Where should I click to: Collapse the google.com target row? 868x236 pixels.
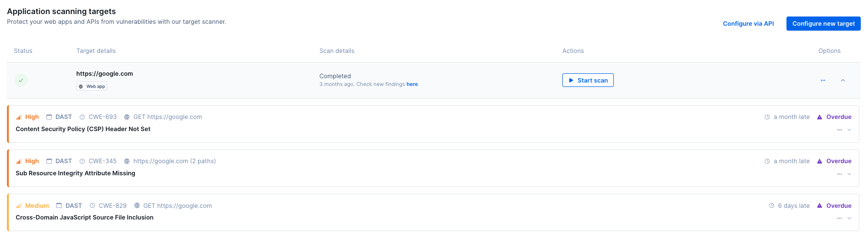click(843, 81)
